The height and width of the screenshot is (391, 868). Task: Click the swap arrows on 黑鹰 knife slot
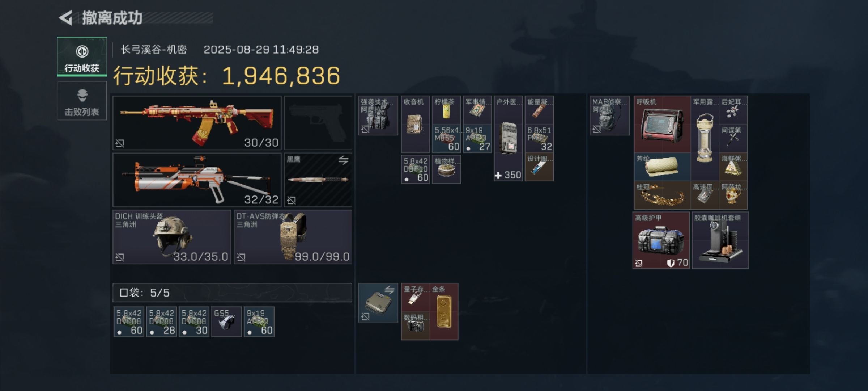(343, 160)
